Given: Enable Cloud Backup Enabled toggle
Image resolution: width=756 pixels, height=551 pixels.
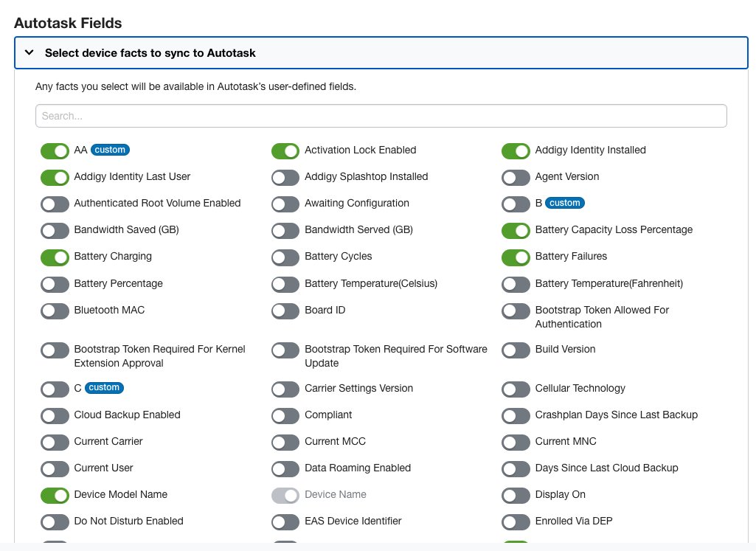Looking at the screenshot, I should coord(55,415).
